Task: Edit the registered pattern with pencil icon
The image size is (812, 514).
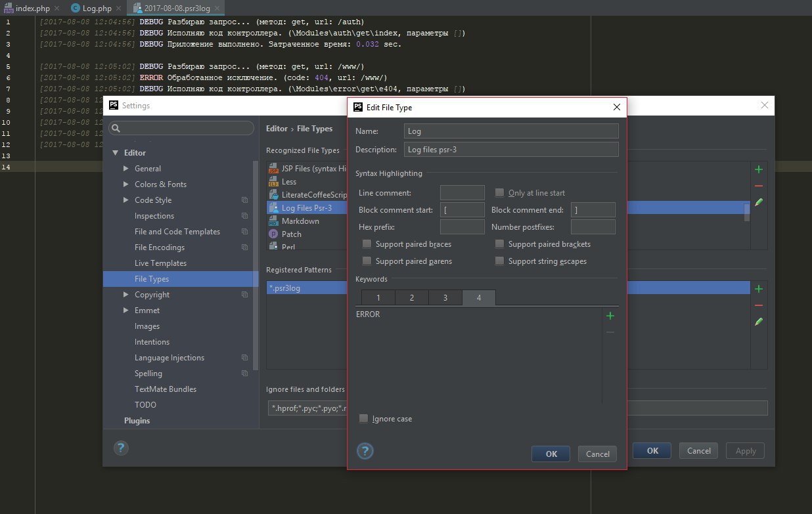Action: pyautogui.click(x=759, y=322)
